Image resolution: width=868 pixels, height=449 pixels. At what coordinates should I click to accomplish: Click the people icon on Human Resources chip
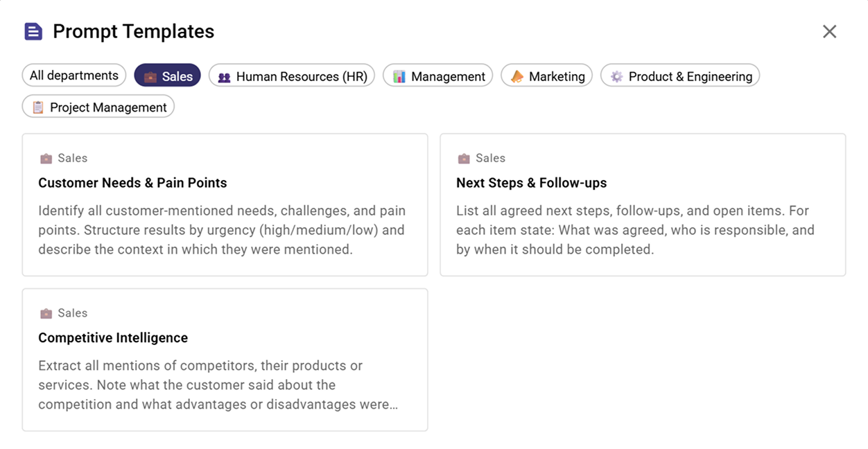tap(223, 76)
